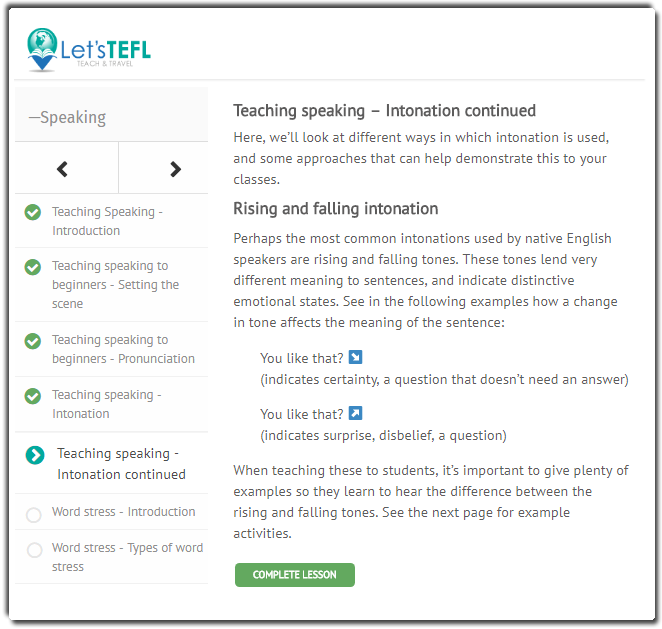The height and width of the screenshot is (629, 662).
Task: Click the current lesson teal arrow icon
Action: (35, 455)
